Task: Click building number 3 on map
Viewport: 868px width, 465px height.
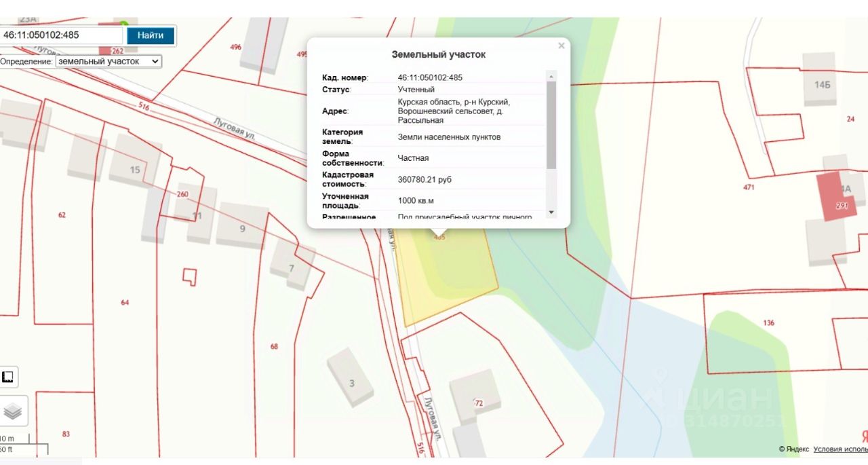Action: pyautogui.click(x=351, y=384)
